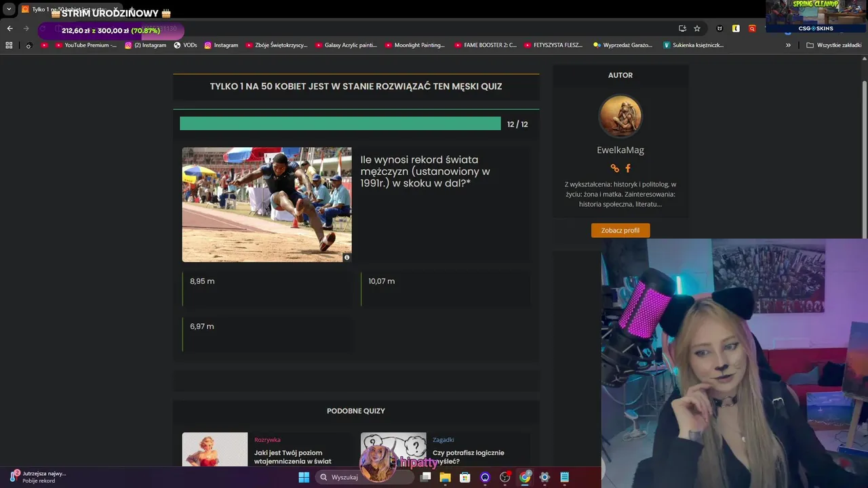868x488 pixels.
Task: Open the Windows Start menu
Action: coord(304,477)
